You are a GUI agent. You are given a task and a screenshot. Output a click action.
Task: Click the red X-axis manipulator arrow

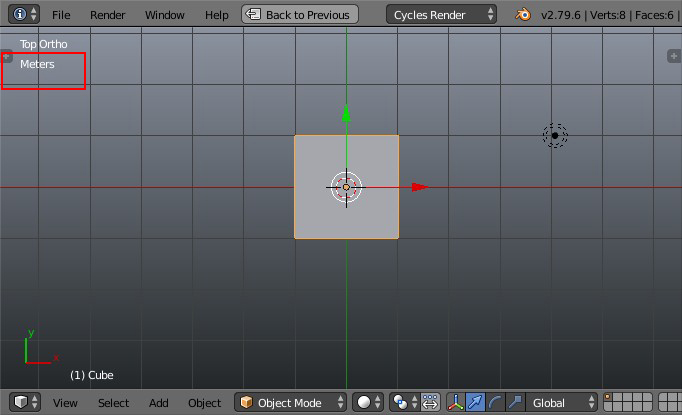click(420, 187)
